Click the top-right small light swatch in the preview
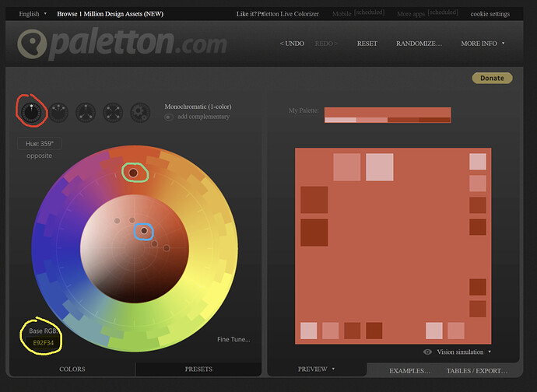 pyautogui.click(x=478, y=162)
